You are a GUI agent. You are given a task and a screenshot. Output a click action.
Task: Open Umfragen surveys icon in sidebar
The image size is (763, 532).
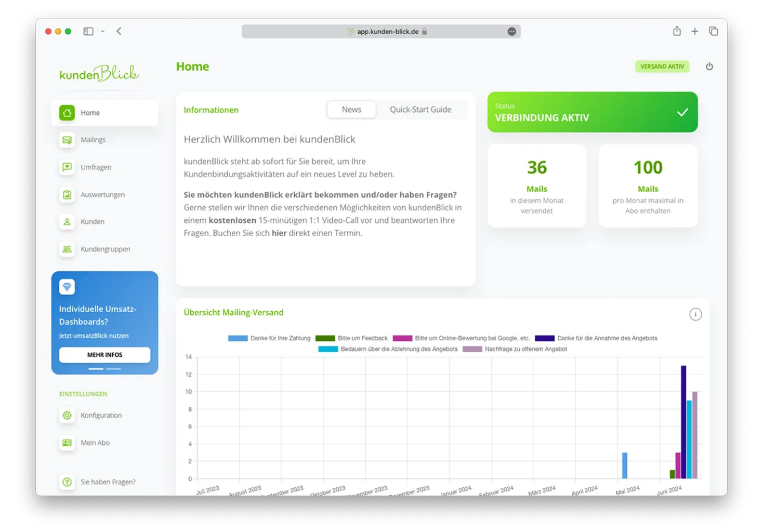pyautogui.click(x=67, y=167)
